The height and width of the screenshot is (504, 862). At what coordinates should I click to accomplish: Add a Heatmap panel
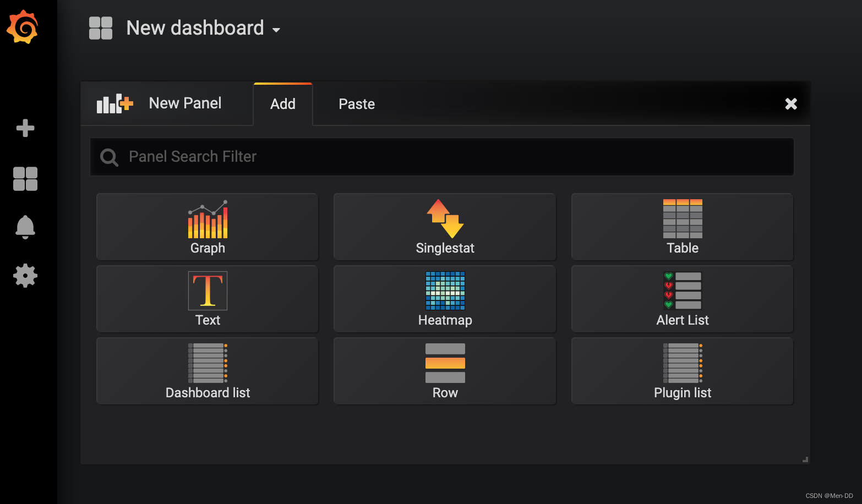click(445, 299)
